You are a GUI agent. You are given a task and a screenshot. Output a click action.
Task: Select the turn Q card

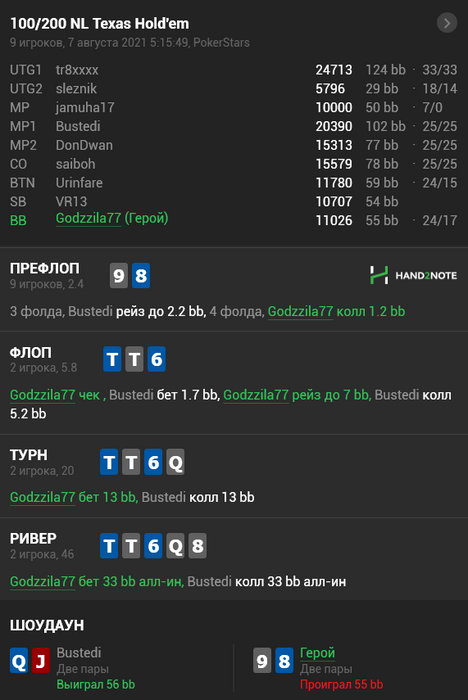click(x=176, y=462)
